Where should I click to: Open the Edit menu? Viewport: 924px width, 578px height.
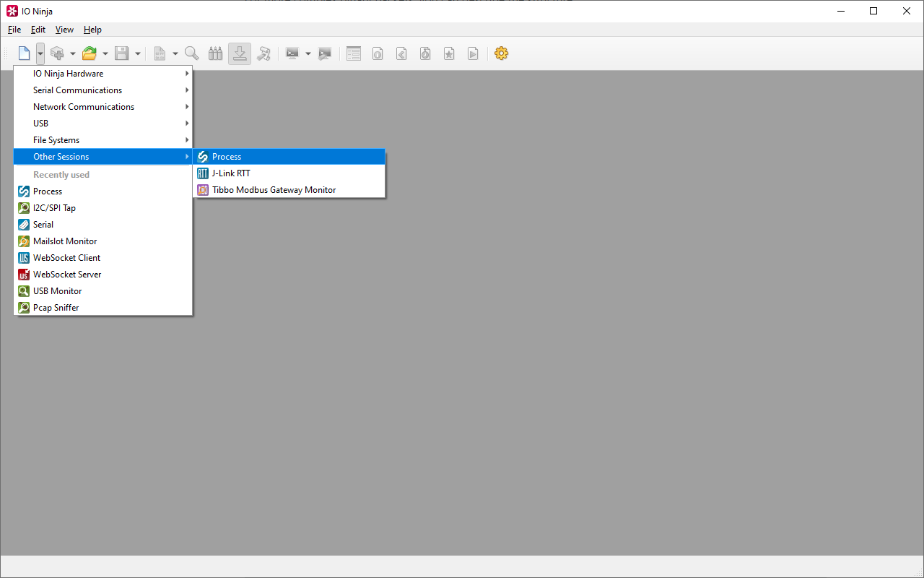point(38,30)
